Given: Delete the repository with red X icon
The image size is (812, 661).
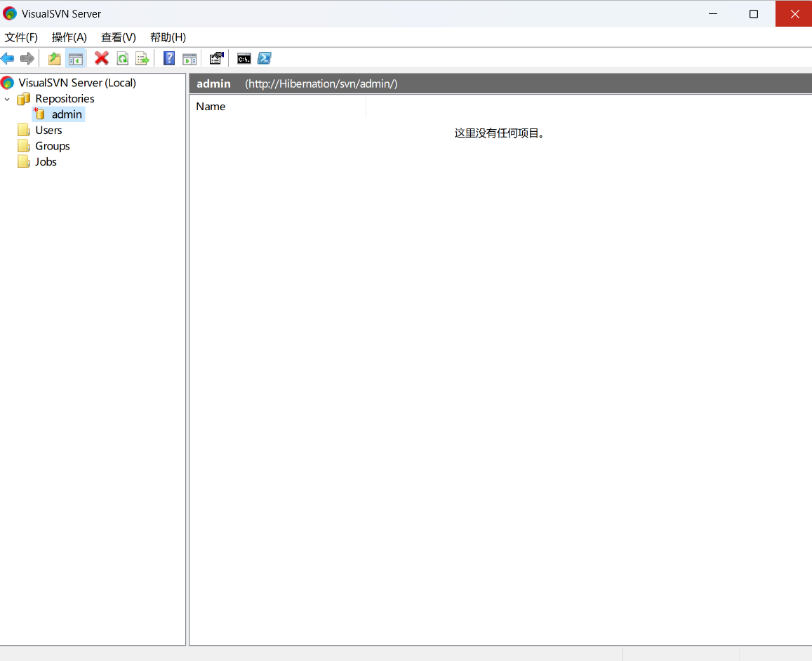Looking at the screenshot, I should pyautogui.click(x=102, y=58).
